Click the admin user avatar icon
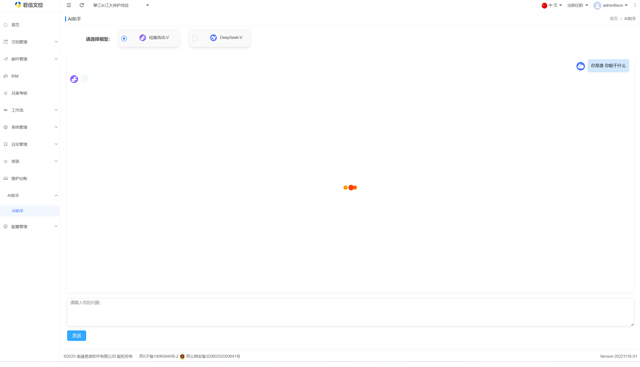640x367 pixels. pyautogui.click(x=597, y=6)
